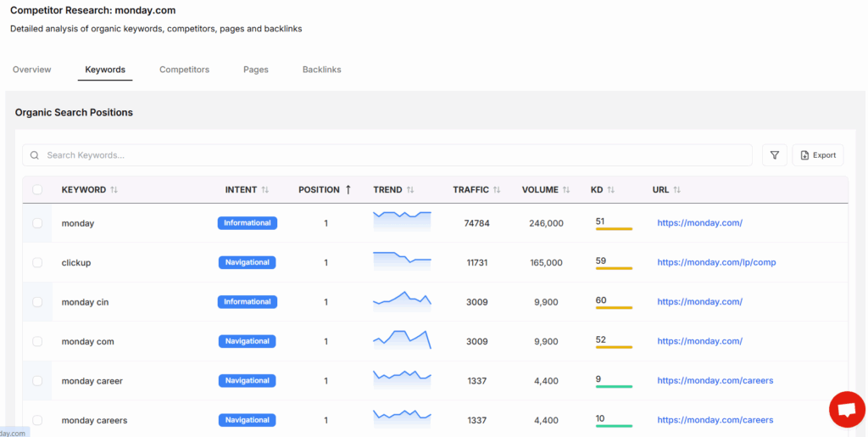Select the 'monday career' row checkbox
This screenshot has width=868, height=437.
[37, 380]
